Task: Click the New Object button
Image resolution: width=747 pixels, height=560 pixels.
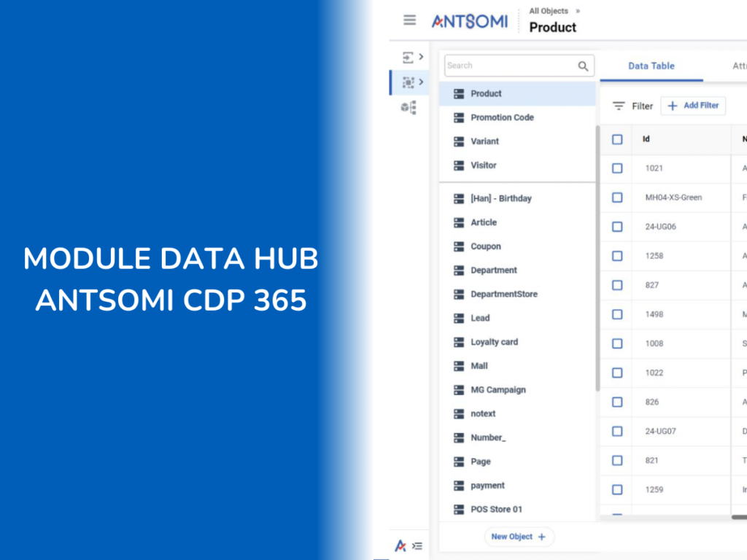Action: click(x=519, y=537)
